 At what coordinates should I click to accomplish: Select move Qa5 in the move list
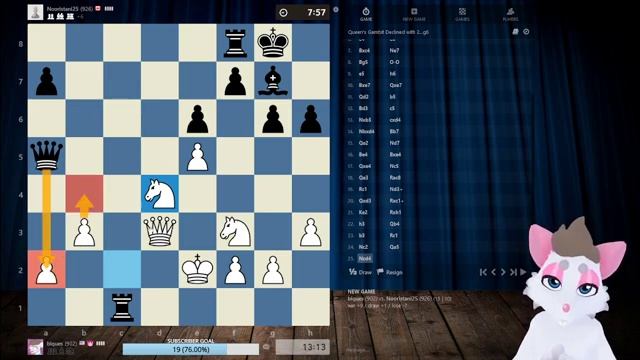[x=394, y=247]
